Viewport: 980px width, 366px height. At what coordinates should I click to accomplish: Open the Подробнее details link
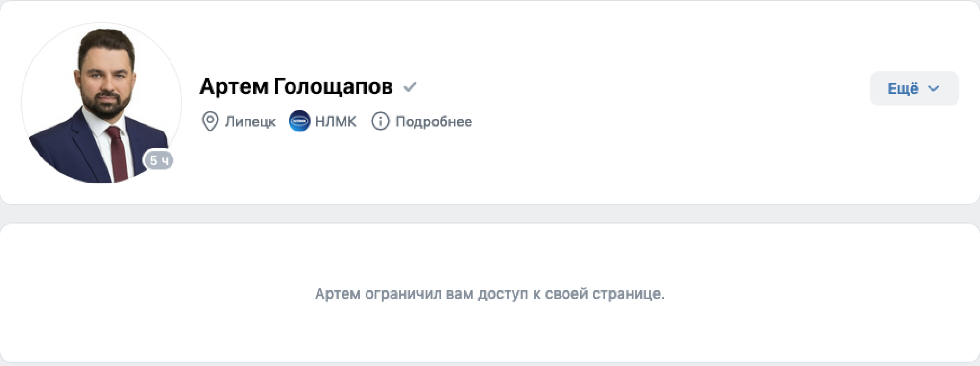click(x=434, y=122)
